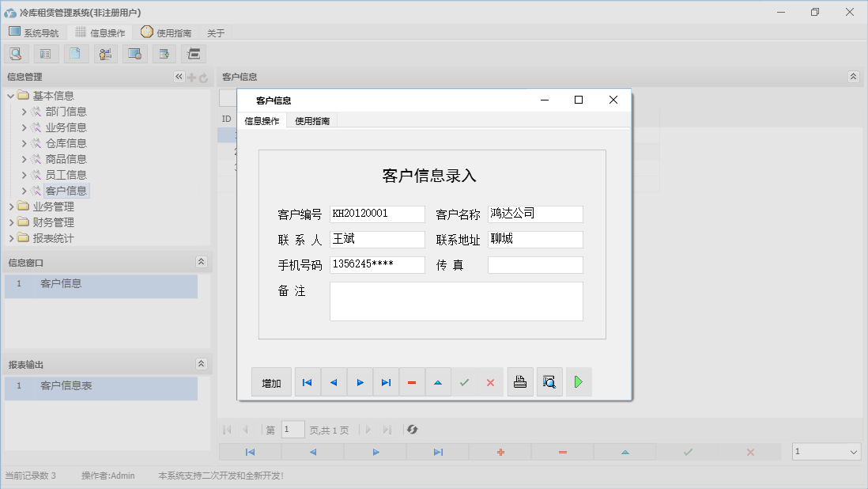Navigate to the last record in the dialog
This screenshot has width=868, height=489.
tap(386, 381)
